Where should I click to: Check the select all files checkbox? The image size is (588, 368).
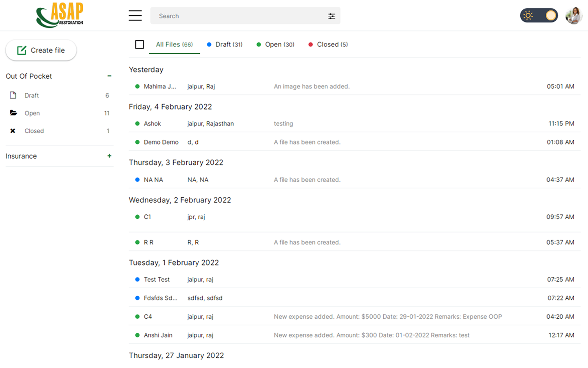[139, 44]
